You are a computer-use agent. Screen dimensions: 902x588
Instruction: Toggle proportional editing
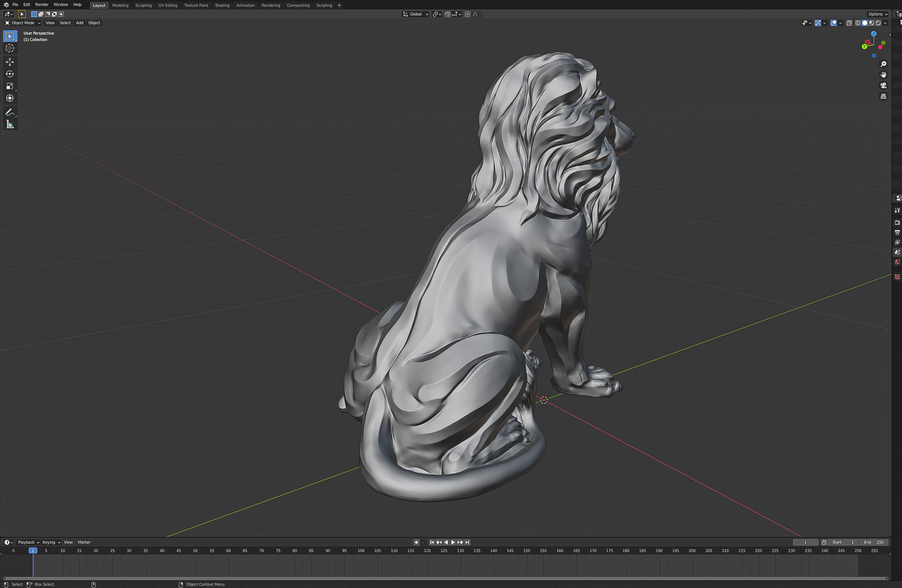(x=467, y=14)
